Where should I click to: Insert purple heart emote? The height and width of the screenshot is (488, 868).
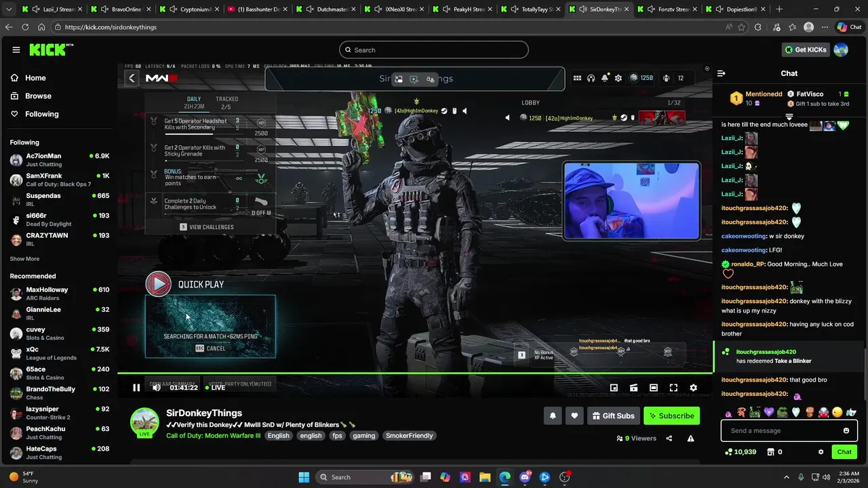coord(768,412)
